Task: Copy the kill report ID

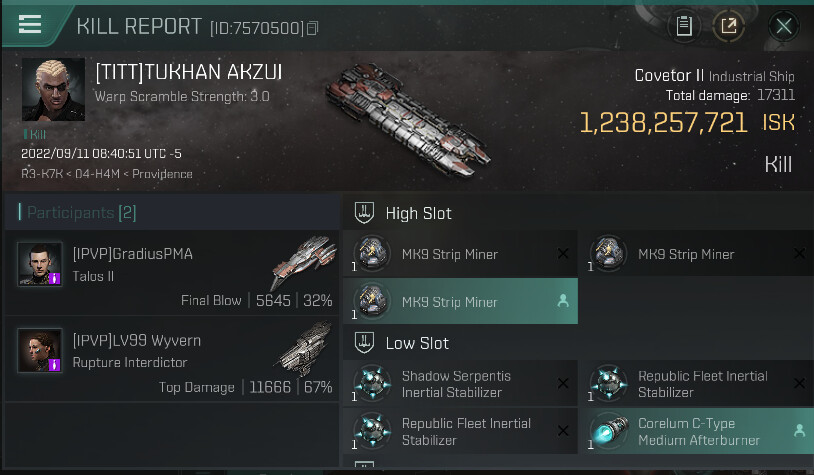Action: [313, 28]
